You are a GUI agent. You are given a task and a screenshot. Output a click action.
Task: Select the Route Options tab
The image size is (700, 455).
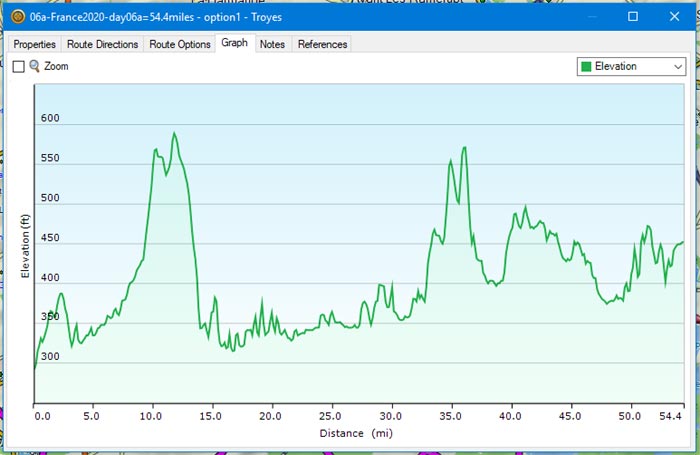(180, 44)
